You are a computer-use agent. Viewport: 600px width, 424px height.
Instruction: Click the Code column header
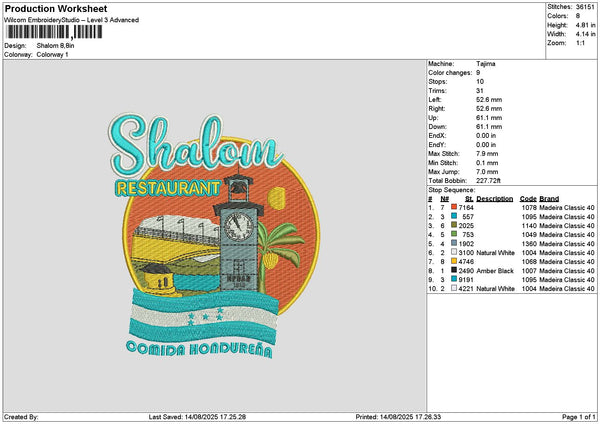(528, 198)
